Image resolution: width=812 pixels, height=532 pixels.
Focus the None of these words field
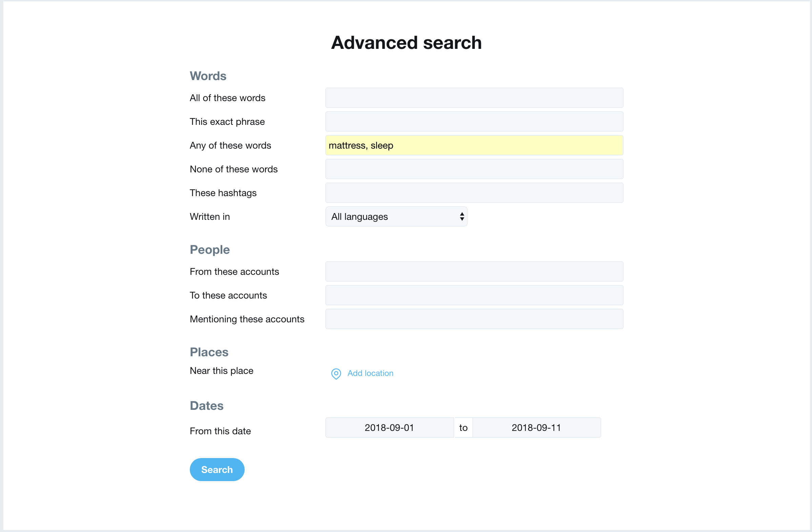(x=474, y=169)
